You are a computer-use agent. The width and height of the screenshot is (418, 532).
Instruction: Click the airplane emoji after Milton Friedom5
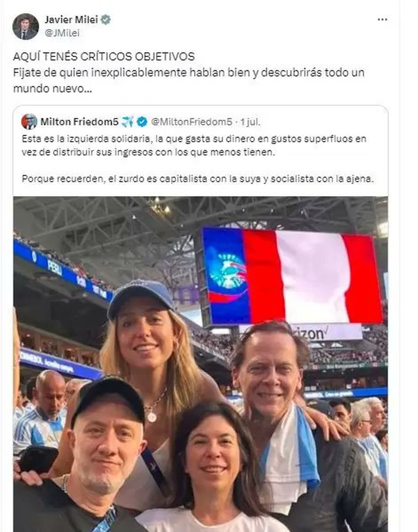pyautogui.click(x=128, y=122)
